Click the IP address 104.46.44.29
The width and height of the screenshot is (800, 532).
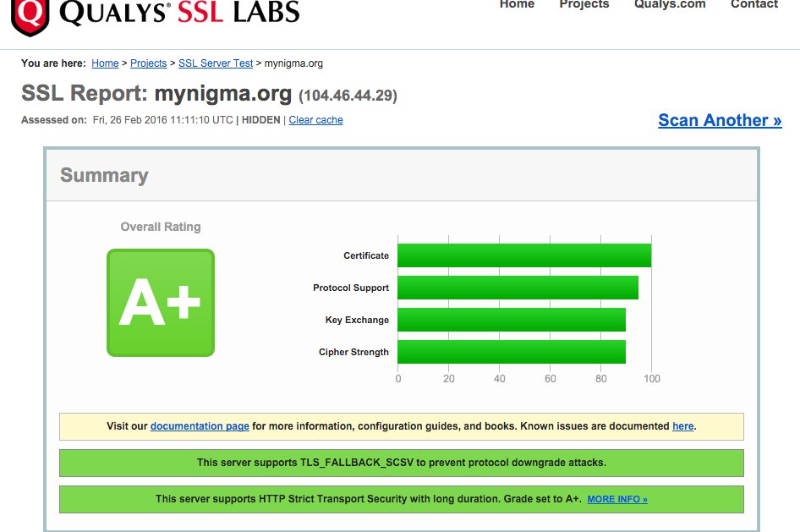click(x=348, y=96)
